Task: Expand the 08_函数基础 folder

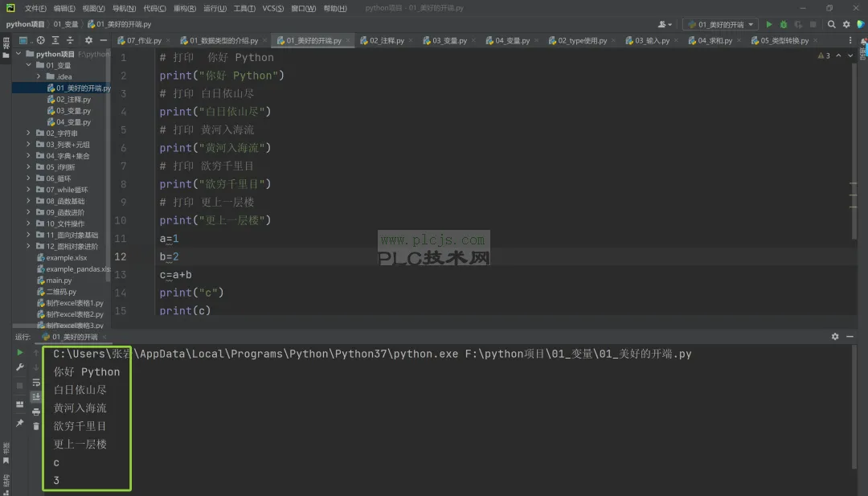Action: (28, 201)
